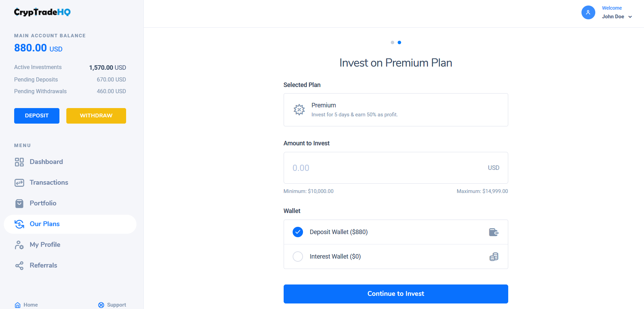Click the Dashboard grid icon
This screenshot has height=309, width=644.
(x=19, y=162)
